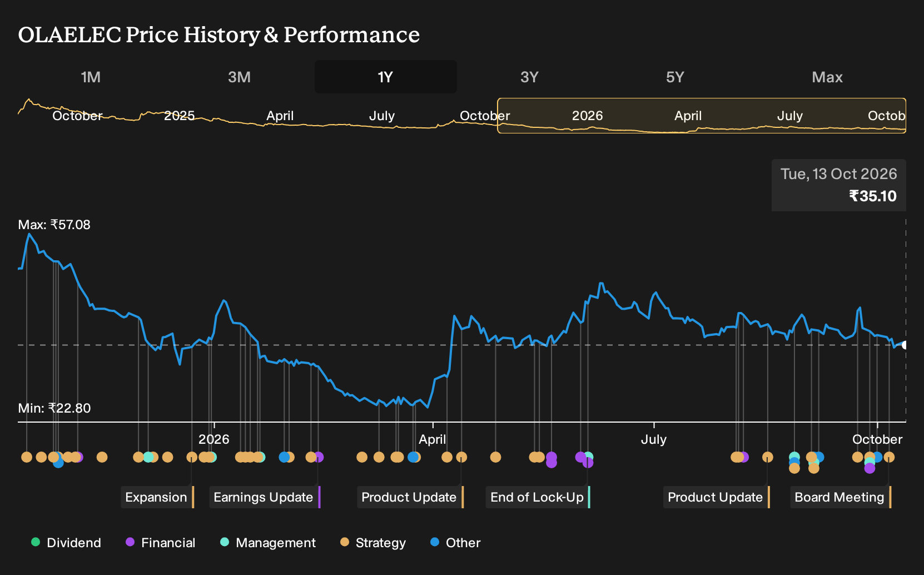Switch to 3Y price history
This screenshot has width=924, height=575.
pos(529,77)
